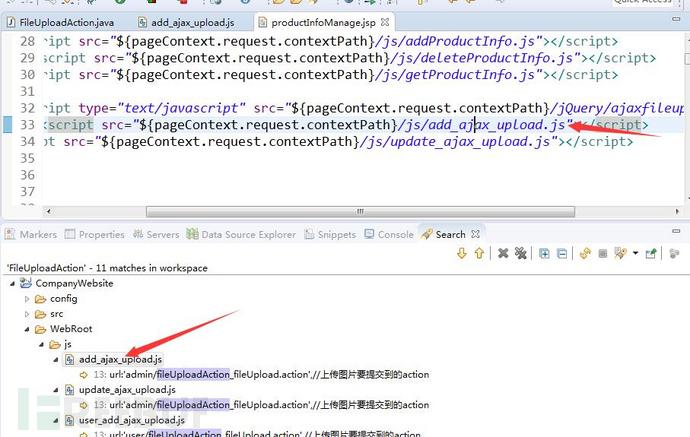The image size is (690, 437).
Task: Click the config folder icon
Action: tap(40, 299)
